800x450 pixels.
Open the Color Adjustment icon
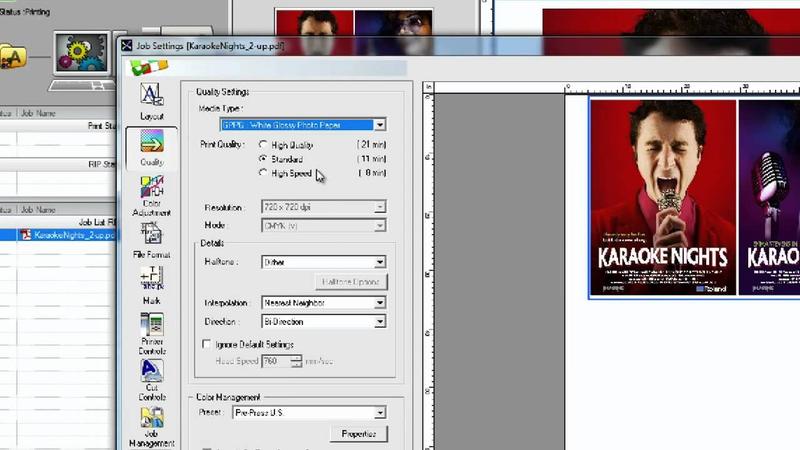tap(152, 196)
